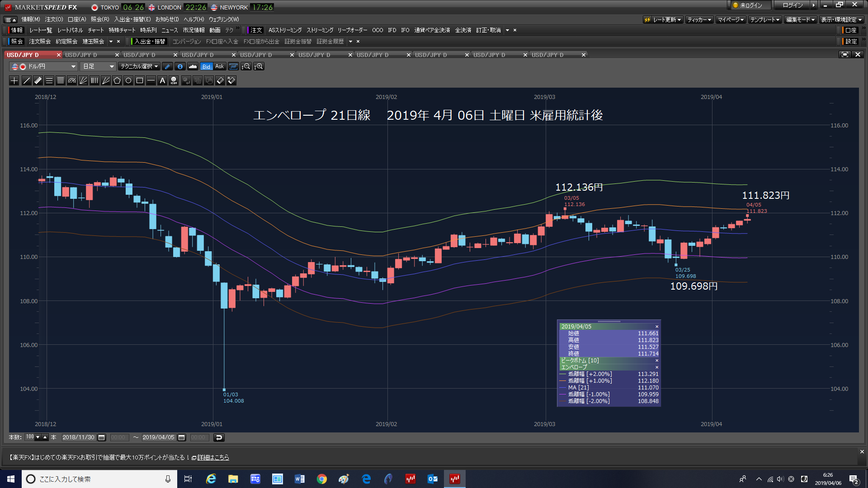Select the Fibonacci arc tool
The height and width of the screenshot is (488, 868).
coord(72,80)
